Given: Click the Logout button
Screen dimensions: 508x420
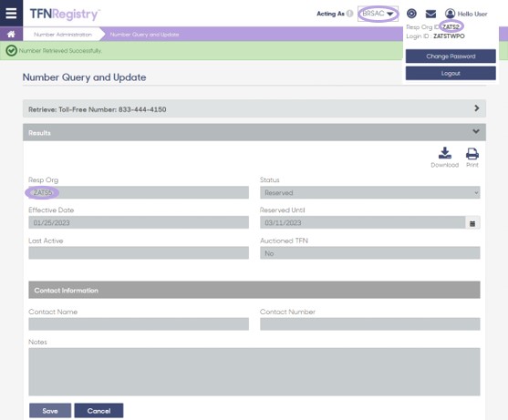Looking at the screenshot, I should pyautogui.click(x=451, y=74).
